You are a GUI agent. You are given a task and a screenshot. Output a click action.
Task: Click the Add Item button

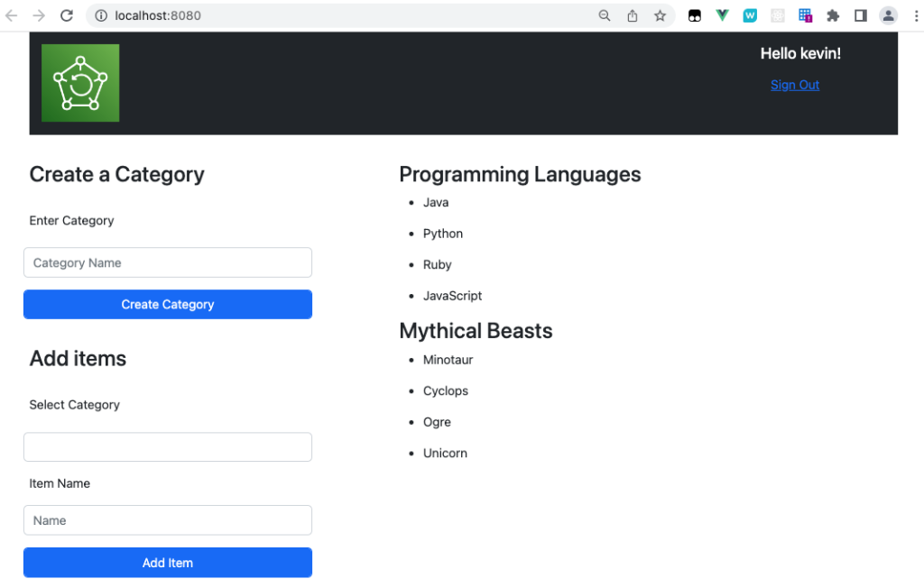(167, 562)
